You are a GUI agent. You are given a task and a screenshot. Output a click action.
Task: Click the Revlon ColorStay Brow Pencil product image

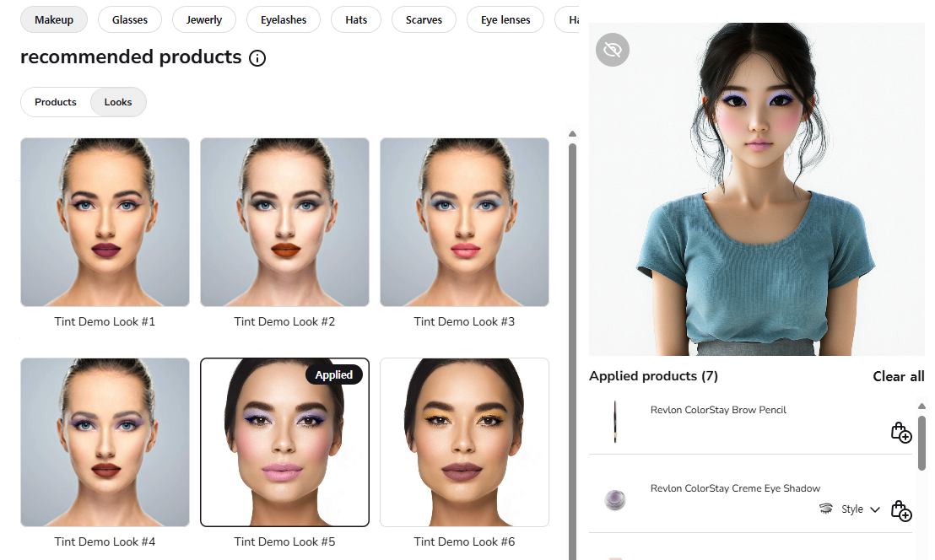615,421
